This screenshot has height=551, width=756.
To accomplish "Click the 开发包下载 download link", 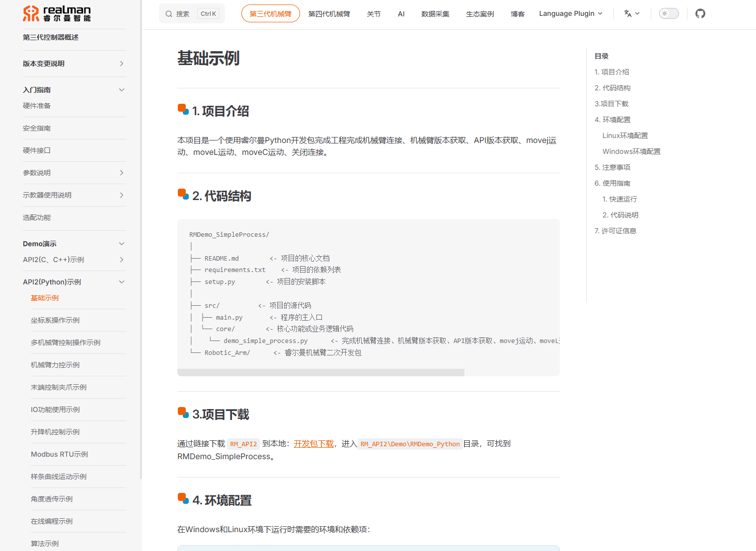I will pos(313,443).
